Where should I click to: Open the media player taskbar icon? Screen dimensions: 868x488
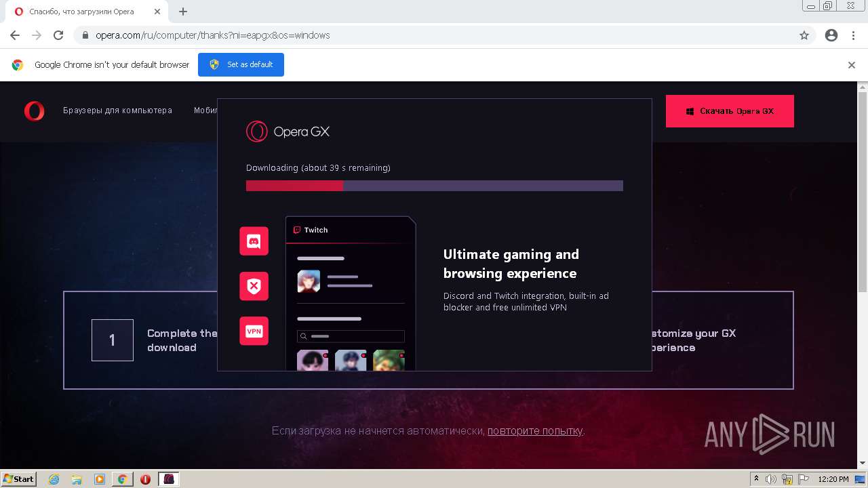(x=100, y=479)
